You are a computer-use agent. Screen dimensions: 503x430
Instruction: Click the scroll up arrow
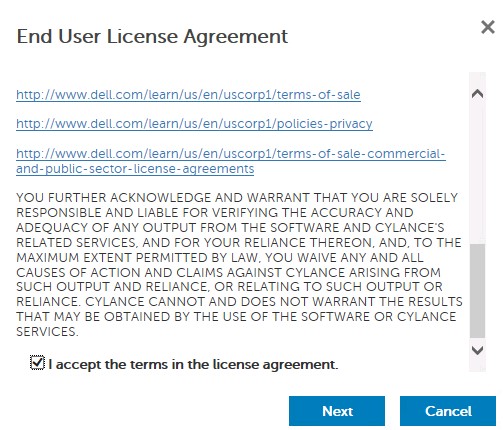coord(477,94)
